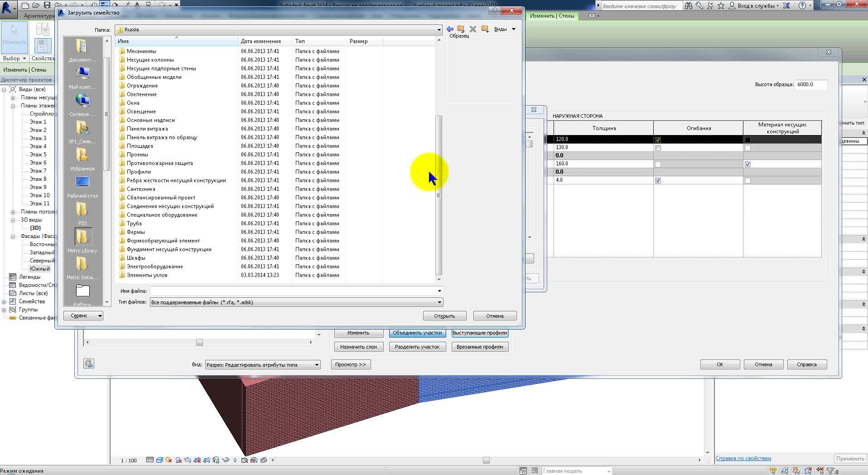Click the delete X icon in dialog toolbar
Image resolution: width=868 pixels, height=475 pixels.
tap(473, 29)
